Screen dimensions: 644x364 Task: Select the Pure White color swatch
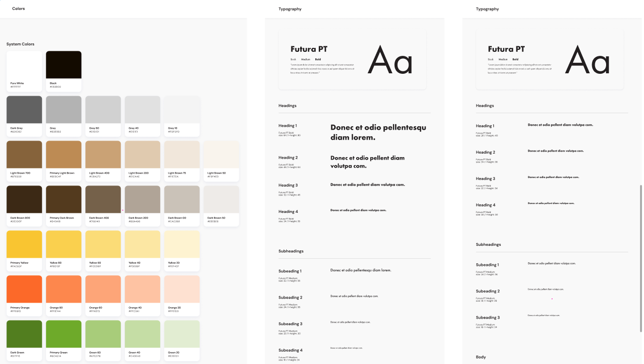pos(24,65)
